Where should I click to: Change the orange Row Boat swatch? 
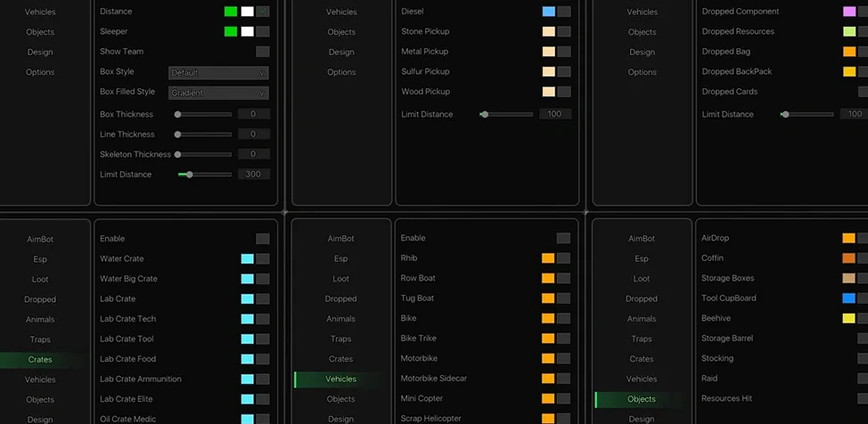pyautogui.click(x=548, y=279)
